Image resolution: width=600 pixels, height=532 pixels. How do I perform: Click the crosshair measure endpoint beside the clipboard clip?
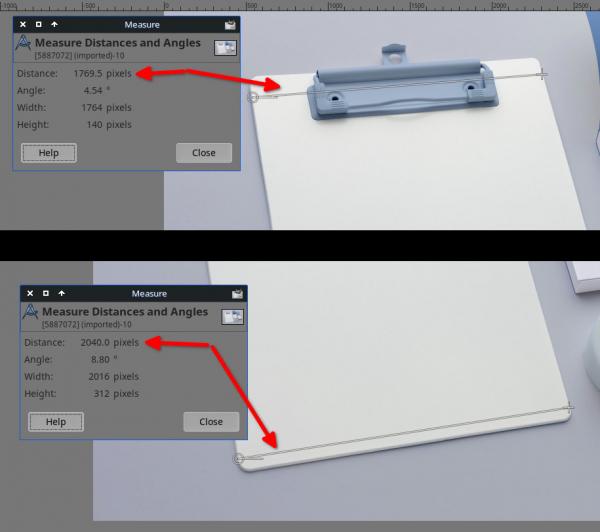[x=542, y=74]
